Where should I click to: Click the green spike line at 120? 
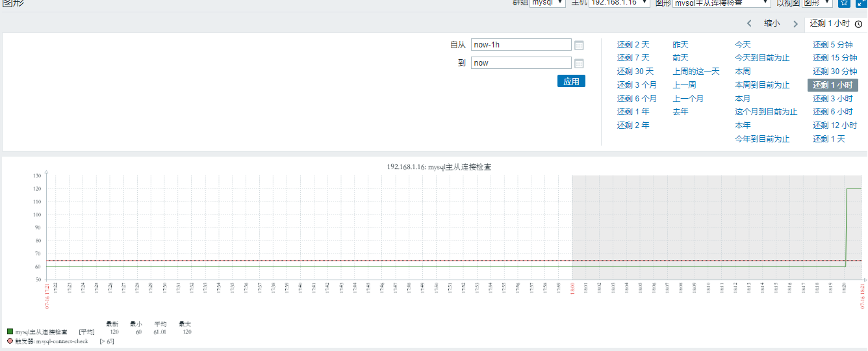coord(854,188)
